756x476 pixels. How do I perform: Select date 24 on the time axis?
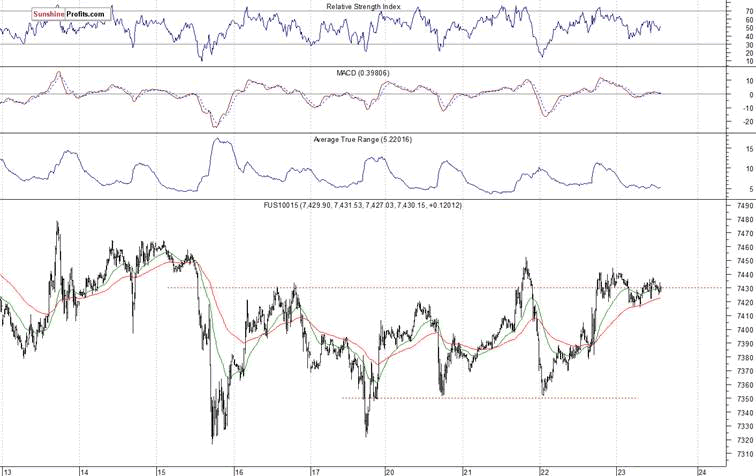tap(702, 471)
